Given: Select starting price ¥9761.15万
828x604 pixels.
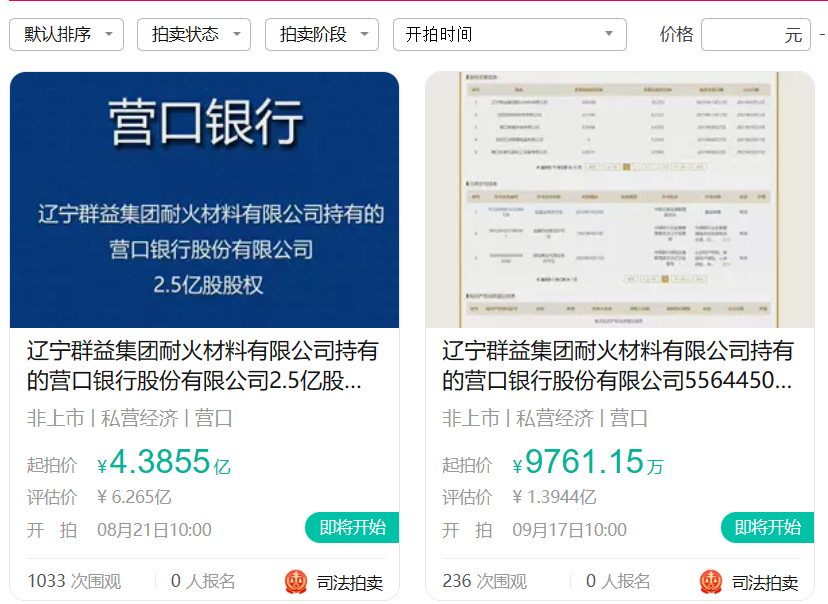Looking at the screenshot, I should click(x=588, y=462).
